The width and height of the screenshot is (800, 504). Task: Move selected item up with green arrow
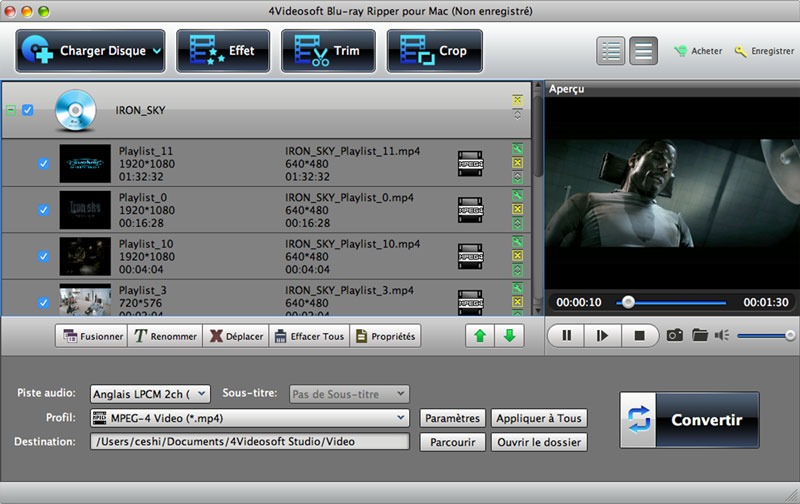(480, 336)
